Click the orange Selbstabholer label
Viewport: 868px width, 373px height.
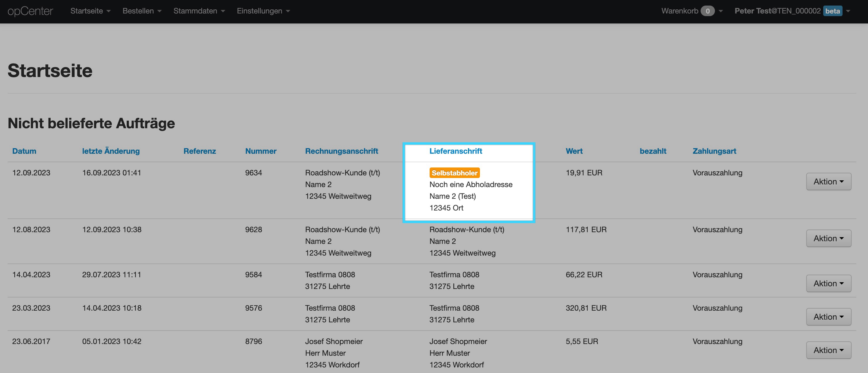tap(454, 173)
